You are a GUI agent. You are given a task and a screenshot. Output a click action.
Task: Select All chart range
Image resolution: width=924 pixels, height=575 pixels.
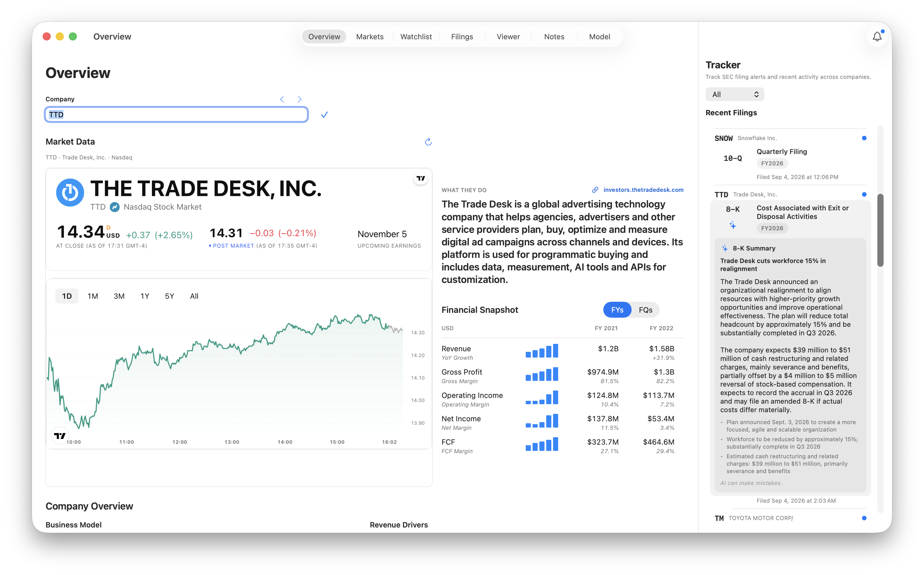pos(194,296)
